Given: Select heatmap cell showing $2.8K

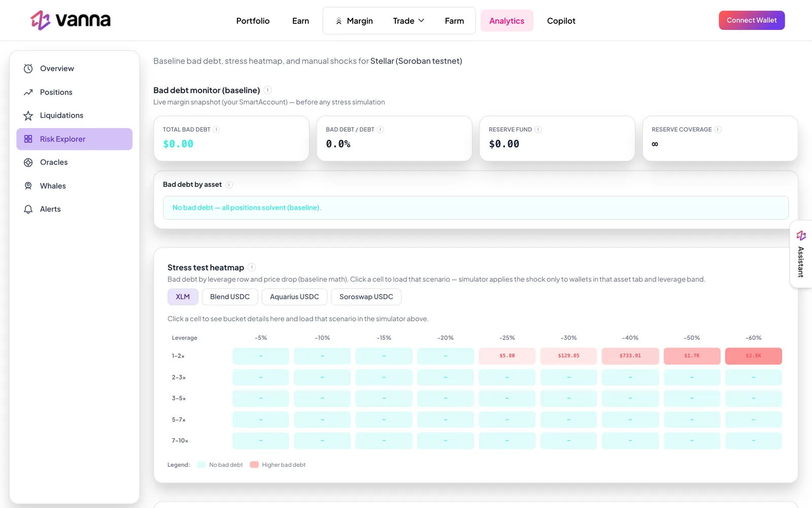Looking at the screenshot, I should [753, 356].
